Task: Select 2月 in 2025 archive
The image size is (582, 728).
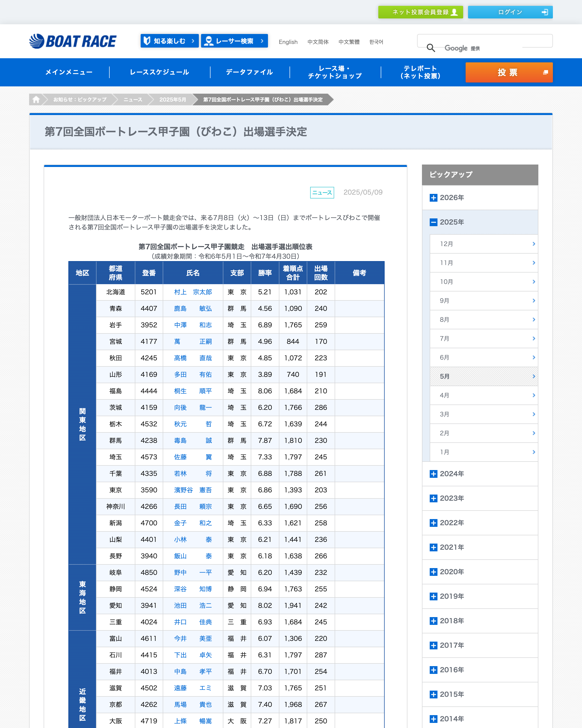Action: (484, 433)
